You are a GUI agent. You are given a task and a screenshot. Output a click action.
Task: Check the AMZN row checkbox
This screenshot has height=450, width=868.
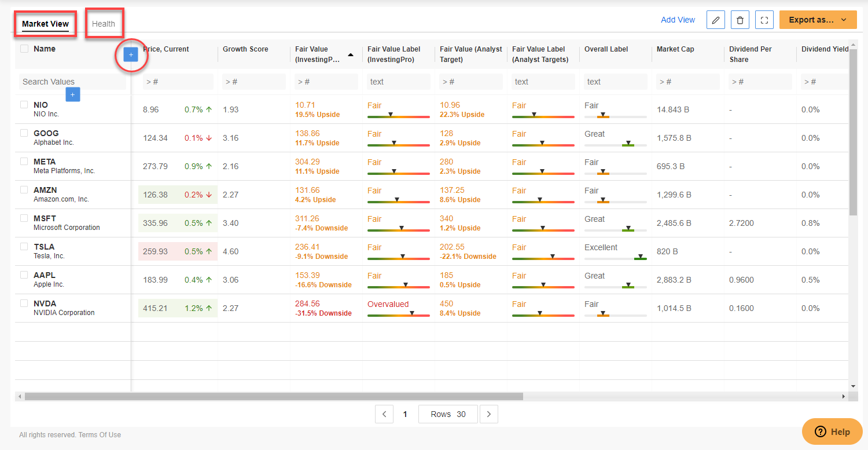pyautogui.click(x=24, y=190)
